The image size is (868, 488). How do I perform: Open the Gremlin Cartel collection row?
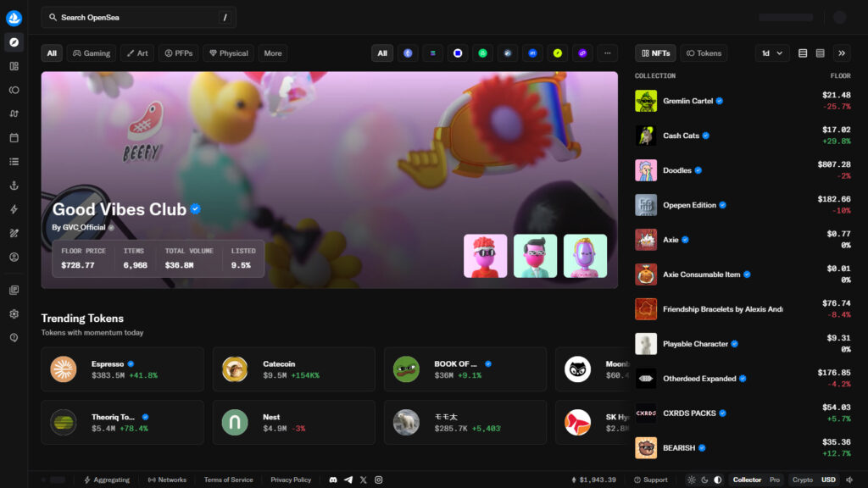click(743, 101)
